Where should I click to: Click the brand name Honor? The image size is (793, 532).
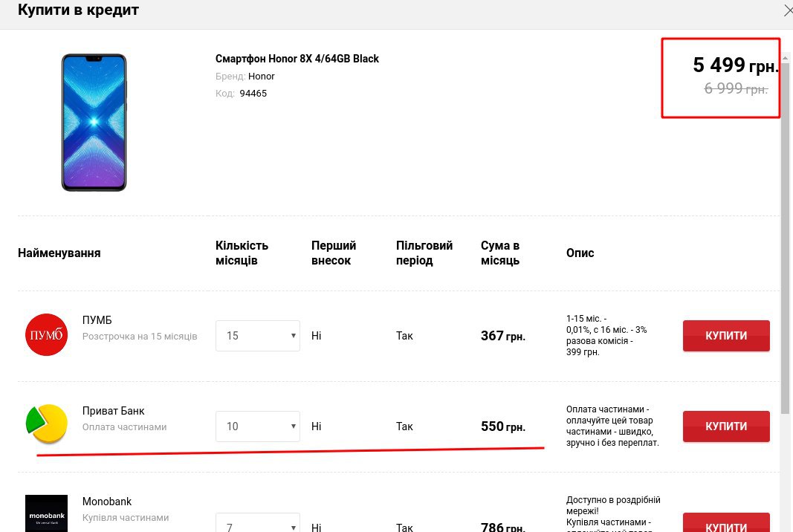(261, 77)
